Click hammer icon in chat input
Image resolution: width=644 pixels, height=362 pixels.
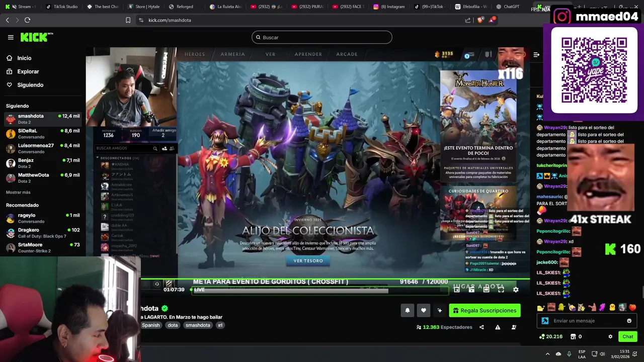(x=545, y=321)
